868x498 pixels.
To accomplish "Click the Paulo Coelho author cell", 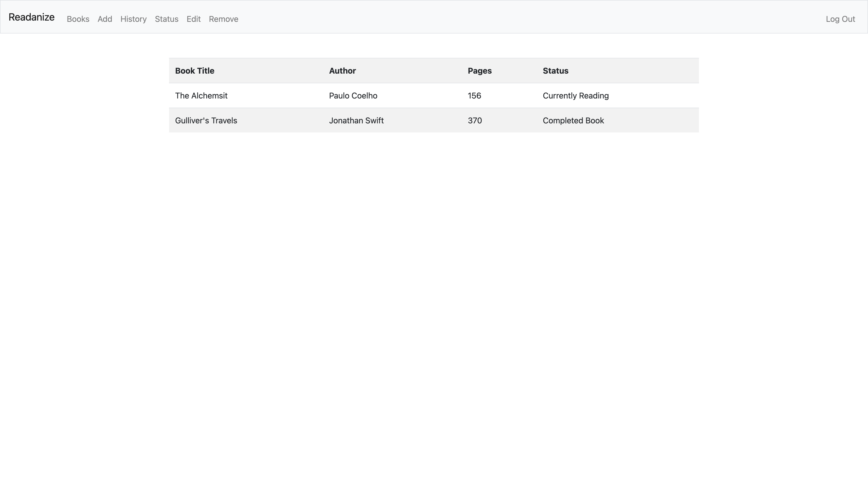I will pos(353,96).
